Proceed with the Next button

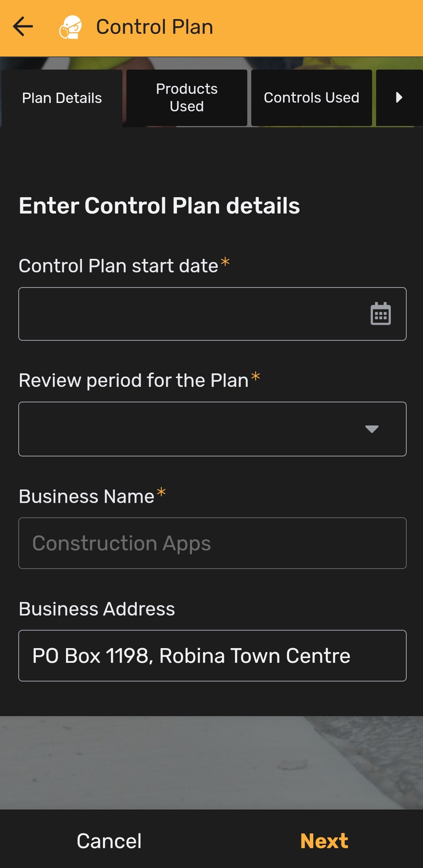(x=324, y=841)
